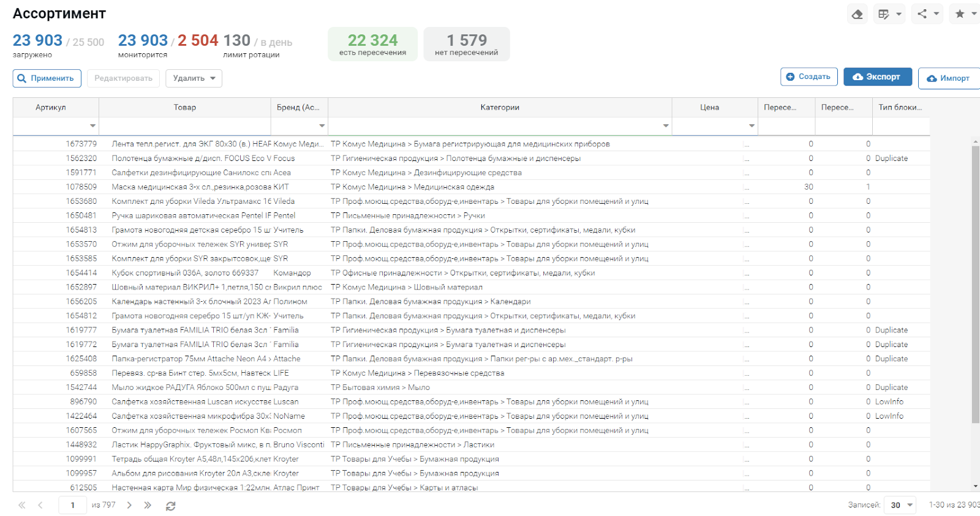Expand the Удалить dropdown
The width and height of the screenshot is (980, 516).
[194, 78]
